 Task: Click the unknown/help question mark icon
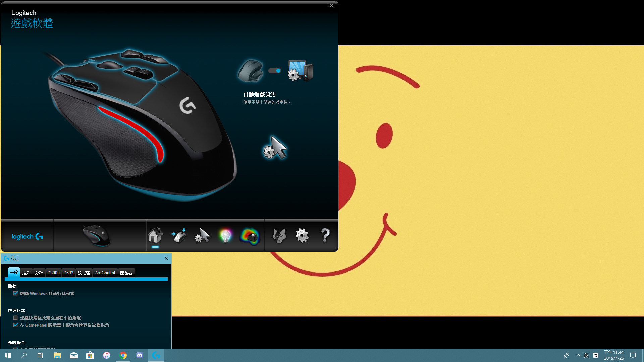(x=326, y=236)
